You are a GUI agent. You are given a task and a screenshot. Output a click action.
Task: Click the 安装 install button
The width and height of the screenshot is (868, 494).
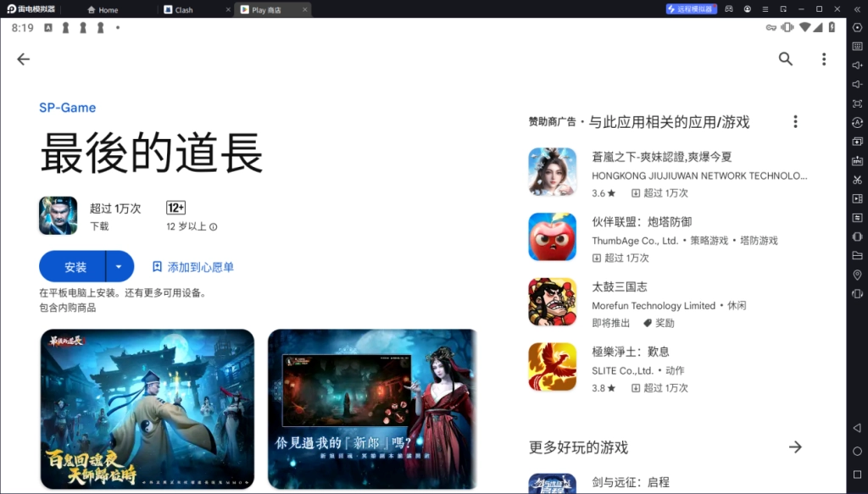pos(73,267)
